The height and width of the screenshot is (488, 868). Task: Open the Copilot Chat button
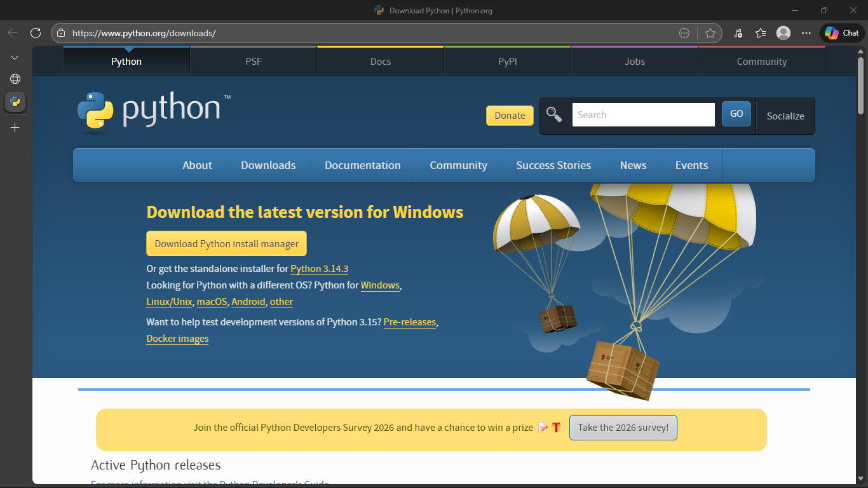[x=841, y=33]
